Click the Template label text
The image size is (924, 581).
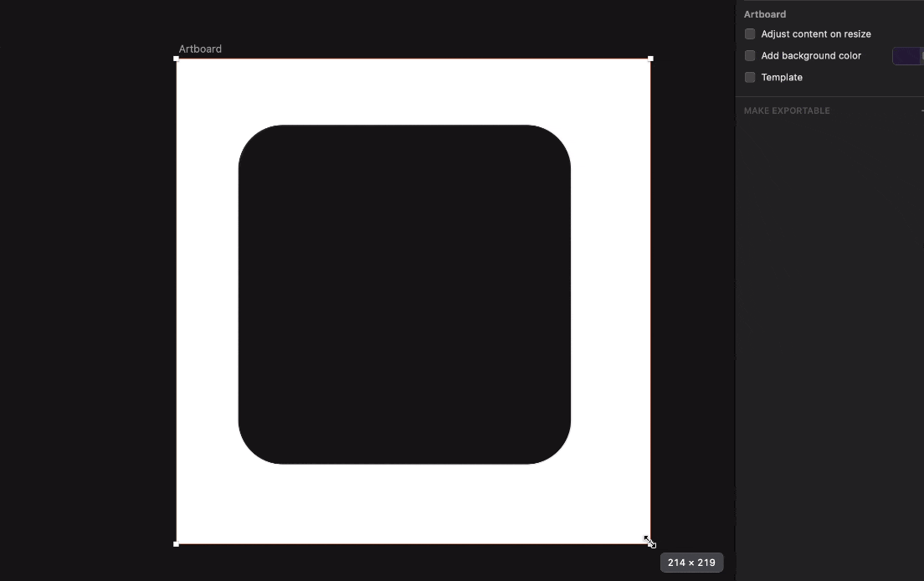point(782,77)
